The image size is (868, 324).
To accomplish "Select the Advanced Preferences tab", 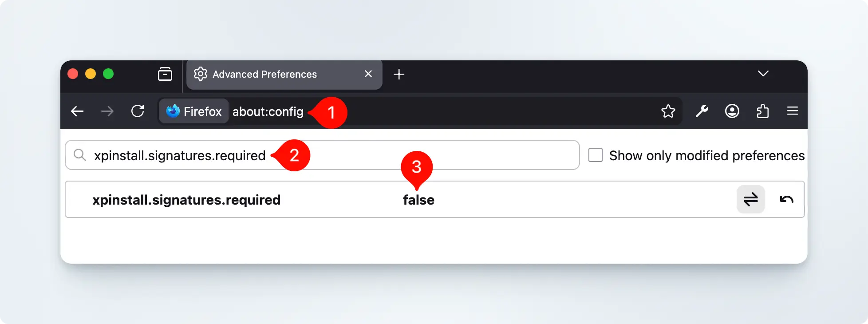I will coord(264,74).
